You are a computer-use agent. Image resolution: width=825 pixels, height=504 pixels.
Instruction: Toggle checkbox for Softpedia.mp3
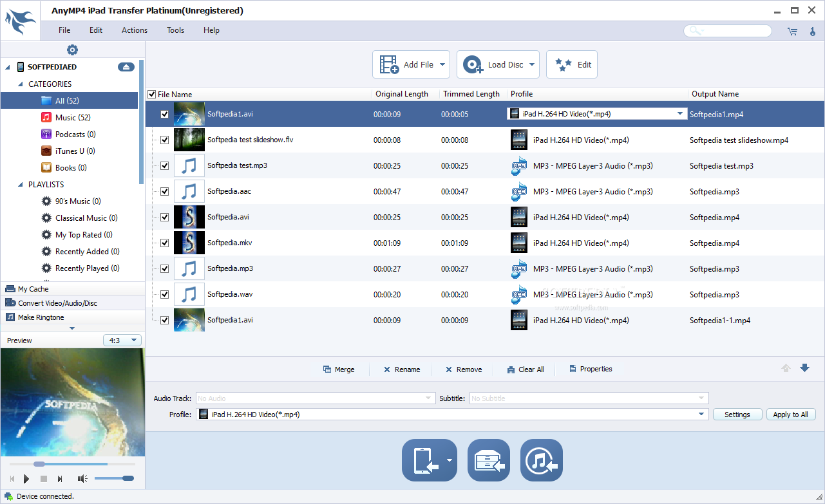click(x=164, y=268)
